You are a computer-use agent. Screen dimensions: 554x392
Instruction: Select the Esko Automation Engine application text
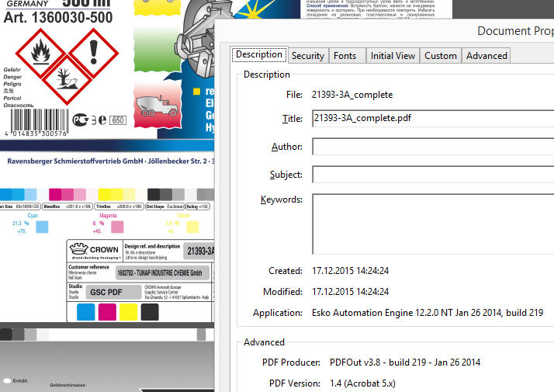point(428,313)
